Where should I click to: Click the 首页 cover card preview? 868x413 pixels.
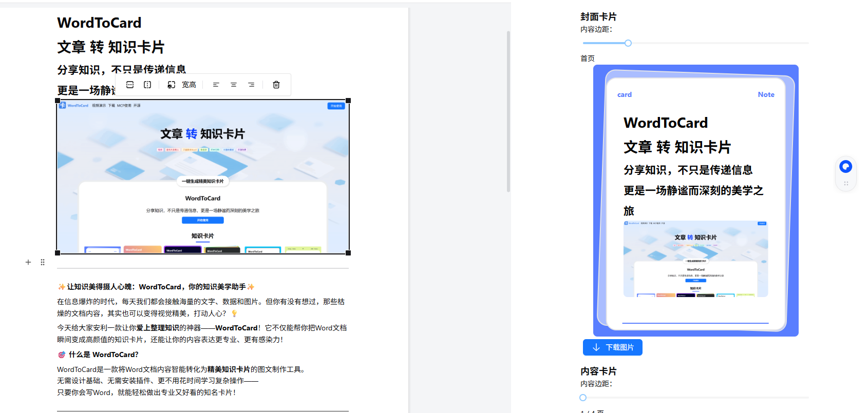point(696,201)
